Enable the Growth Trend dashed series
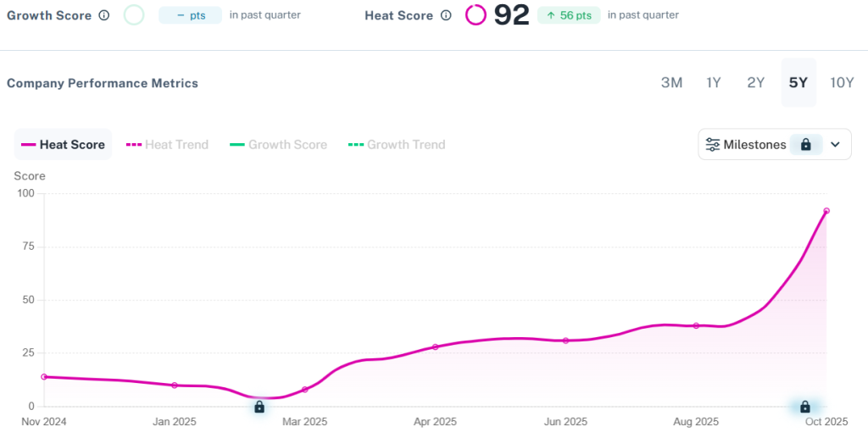 [x=396, y=145]
